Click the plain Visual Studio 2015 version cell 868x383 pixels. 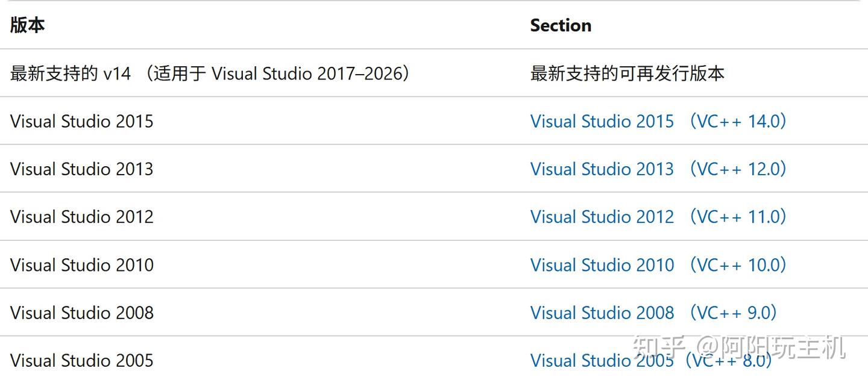[82, 121]
